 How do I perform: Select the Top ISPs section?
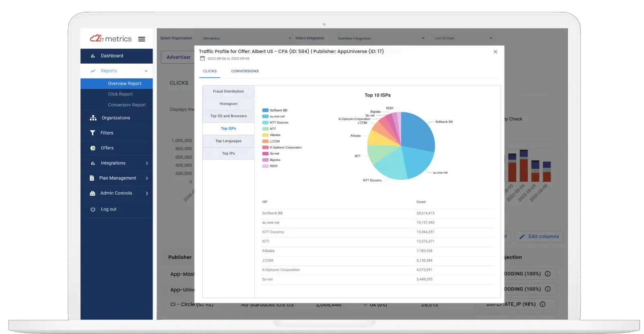(229, 128)
